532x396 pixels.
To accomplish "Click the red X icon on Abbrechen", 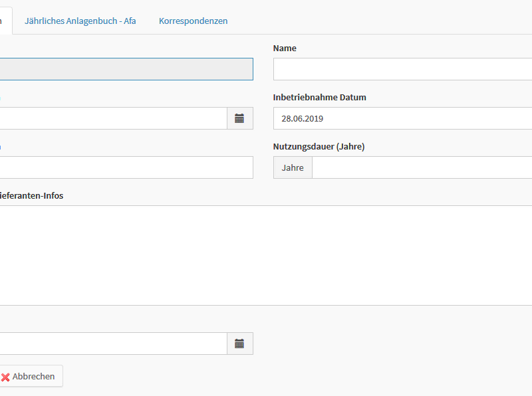I will coord(5,377).
